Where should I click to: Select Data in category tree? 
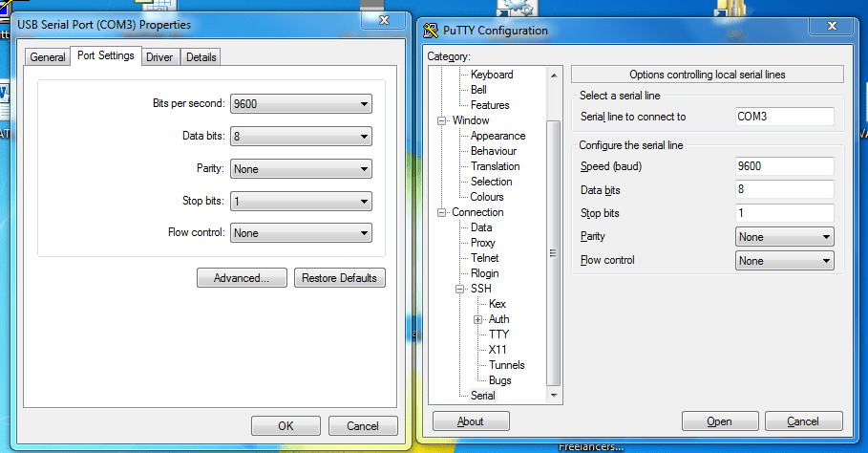click(481, 227)
